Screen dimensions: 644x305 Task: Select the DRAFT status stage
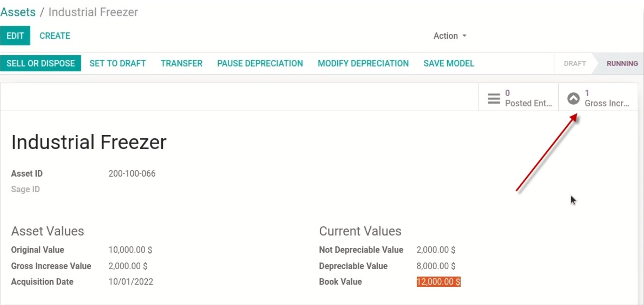pos(575,63)
